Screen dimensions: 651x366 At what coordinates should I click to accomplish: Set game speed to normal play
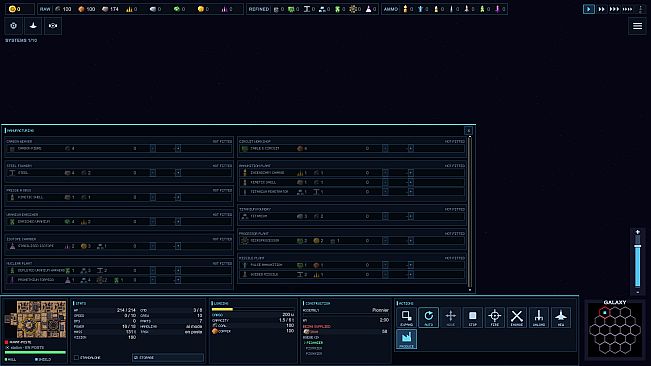point(588,9)
